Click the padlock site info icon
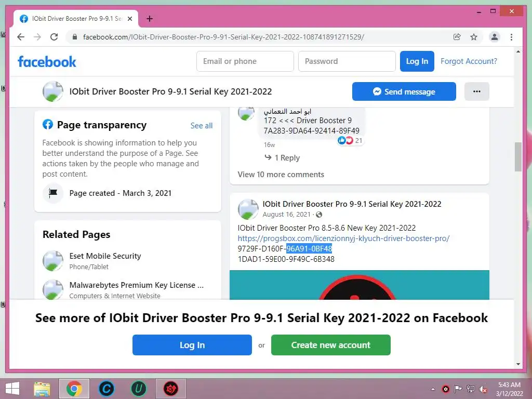This screenshot has width=532, height=399. click(x=75, y=37)
